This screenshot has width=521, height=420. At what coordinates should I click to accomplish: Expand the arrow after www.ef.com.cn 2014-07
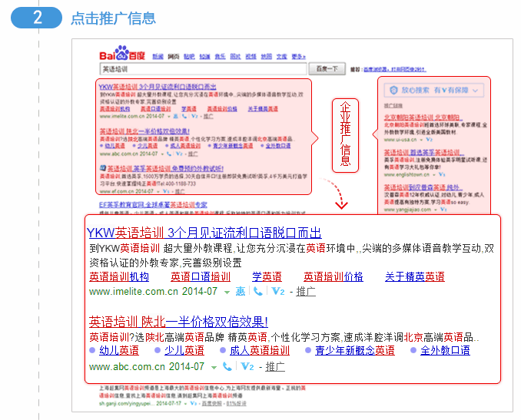pyautogui.click(x=158, y=192)
